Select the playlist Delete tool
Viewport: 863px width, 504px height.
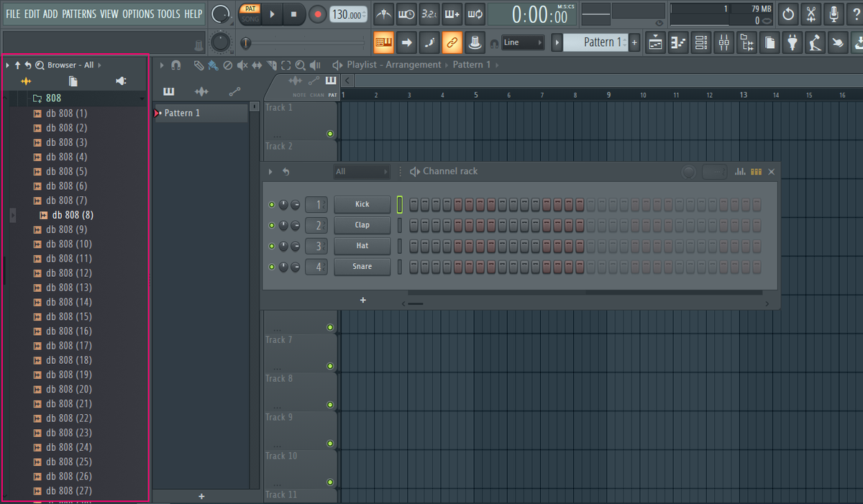tap(227, 65)
